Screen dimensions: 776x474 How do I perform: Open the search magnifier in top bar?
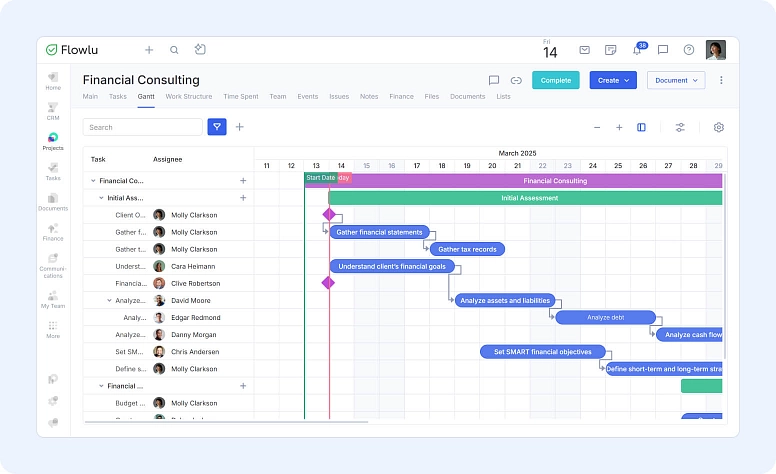tap(174, 50)
